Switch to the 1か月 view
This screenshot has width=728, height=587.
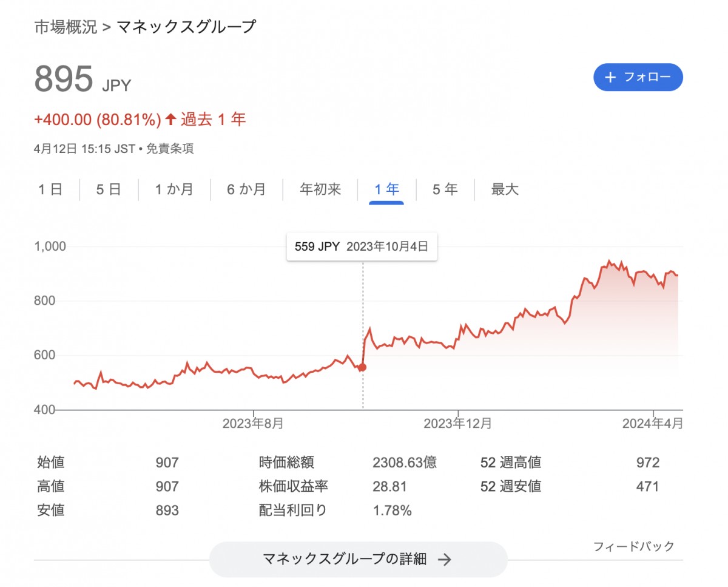pyautogui.click(x=174, y=189)
